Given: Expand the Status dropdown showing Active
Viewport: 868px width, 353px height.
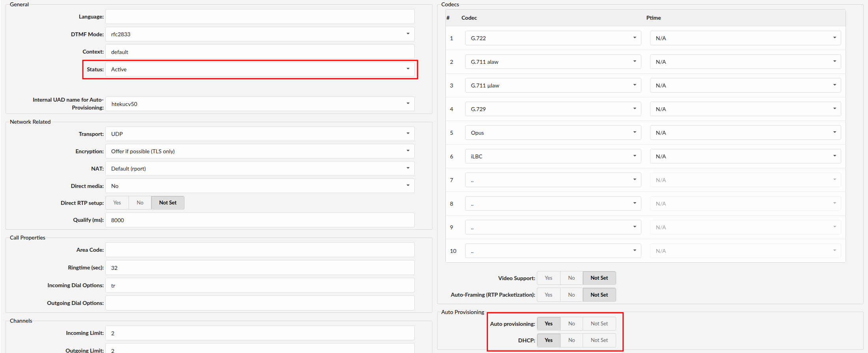Looking at the screenshot, I should point(259,69).
